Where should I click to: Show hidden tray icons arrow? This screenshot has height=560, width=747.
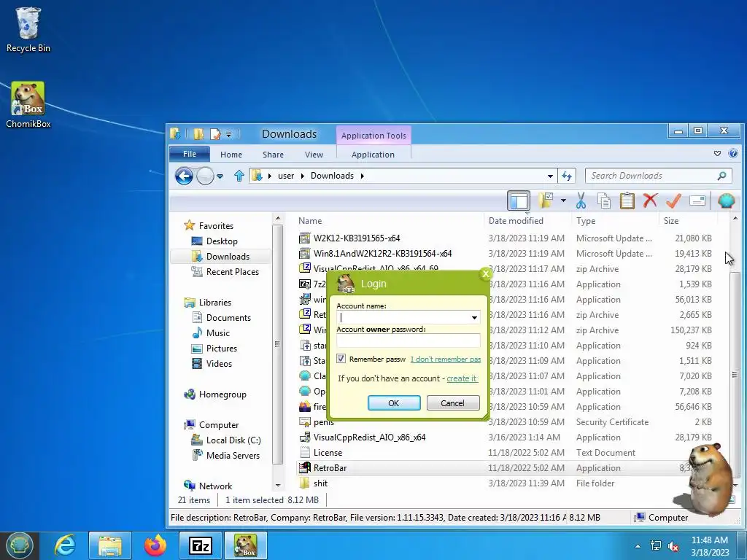tap(638, 547)
